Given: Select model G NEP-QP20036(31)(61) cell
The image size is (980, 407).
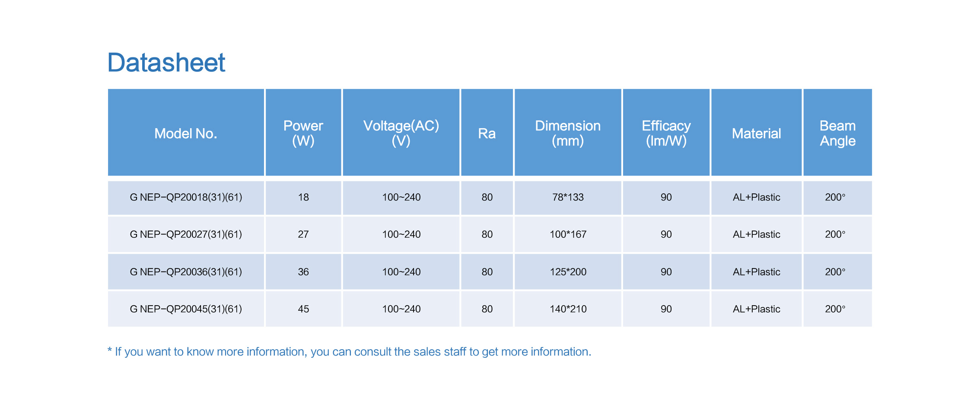Looking at the screenshot, I should pyautogui.click(x=186, y=272).
